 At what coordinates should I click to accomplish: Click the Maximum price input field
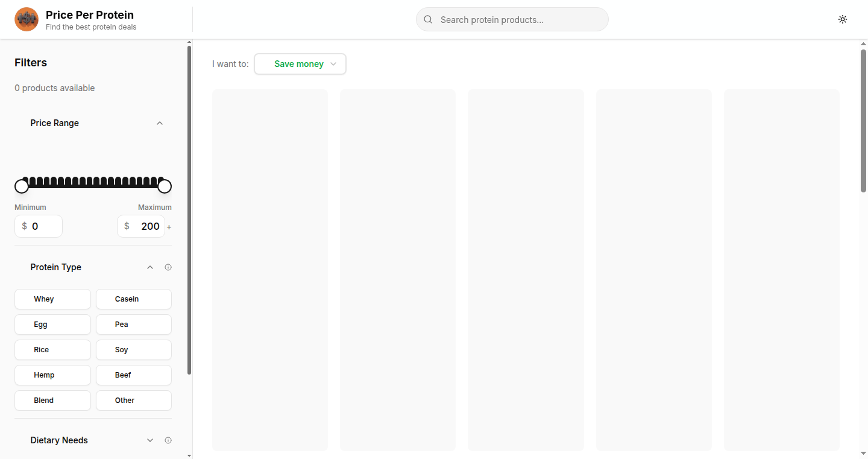click(141, 226)
